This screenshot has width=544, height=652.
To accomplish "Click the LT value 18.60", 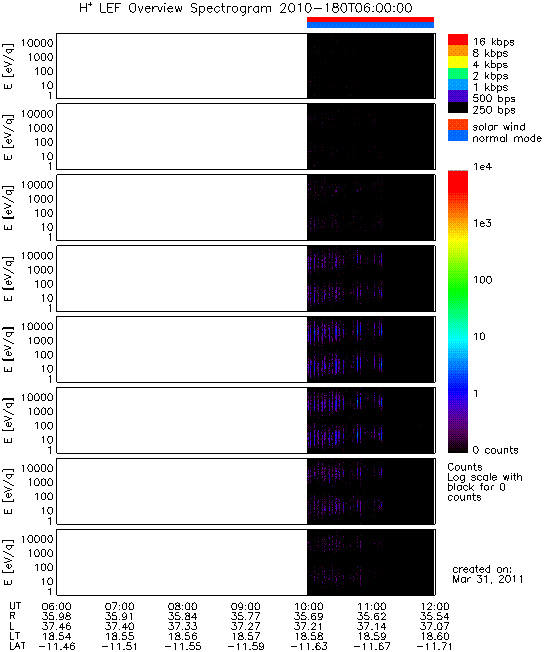I will 435,636.
